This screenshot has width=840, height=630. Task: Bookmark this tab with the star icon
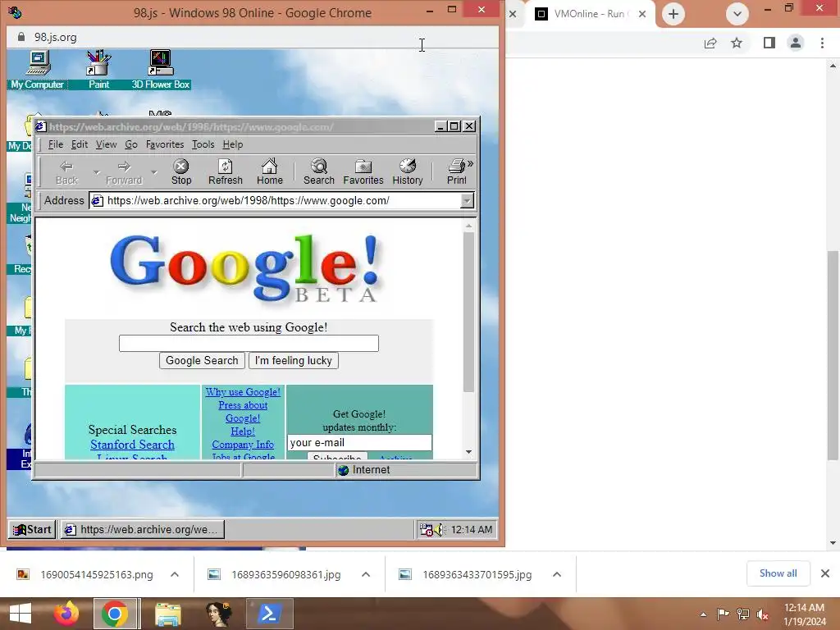pos(737,43)
